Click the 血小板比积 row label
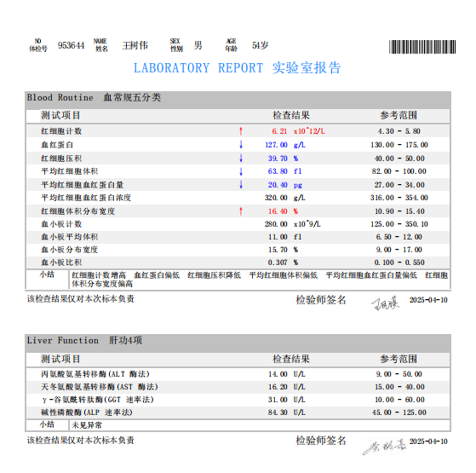 pos(61,262)
